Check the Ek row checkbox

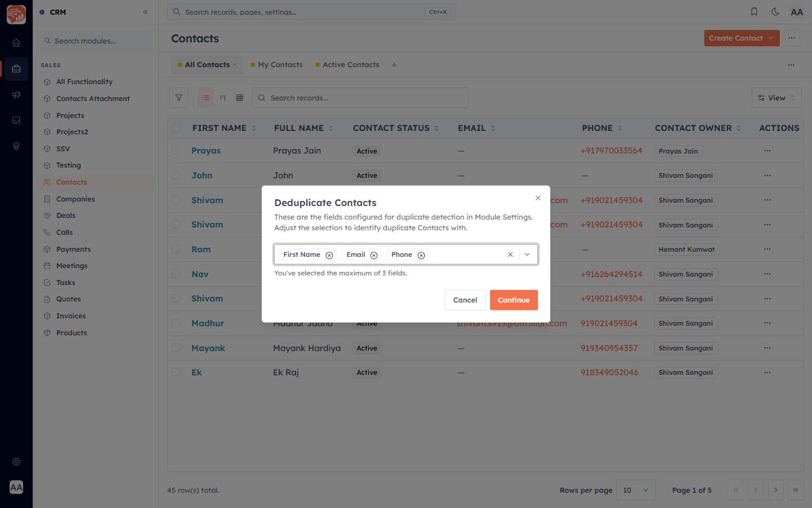point(176,373)
